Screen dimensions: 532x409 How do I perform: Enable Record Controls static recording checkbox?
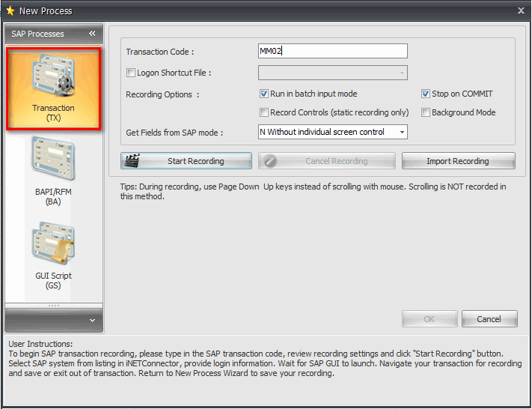(x=264, y=112)
